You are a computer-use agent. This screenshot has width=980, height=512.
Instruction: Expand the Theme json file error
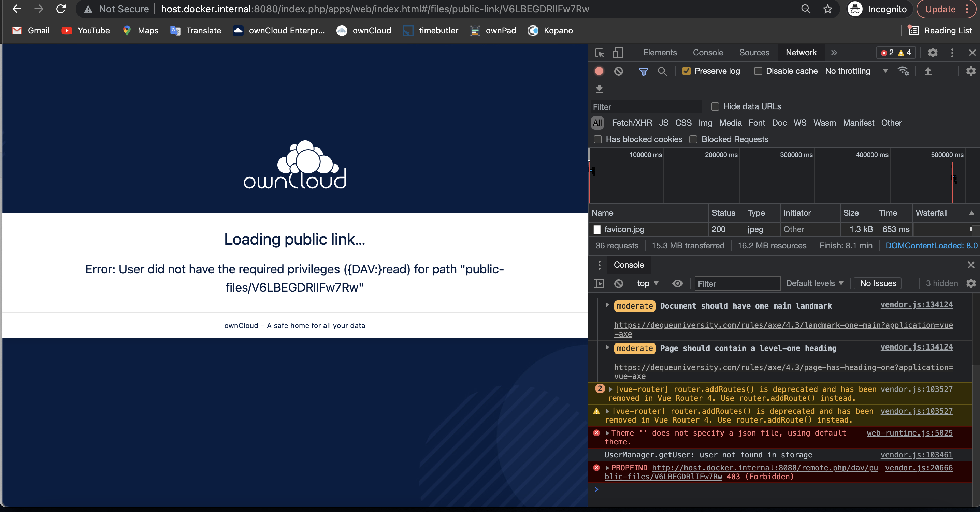point(607,433)
